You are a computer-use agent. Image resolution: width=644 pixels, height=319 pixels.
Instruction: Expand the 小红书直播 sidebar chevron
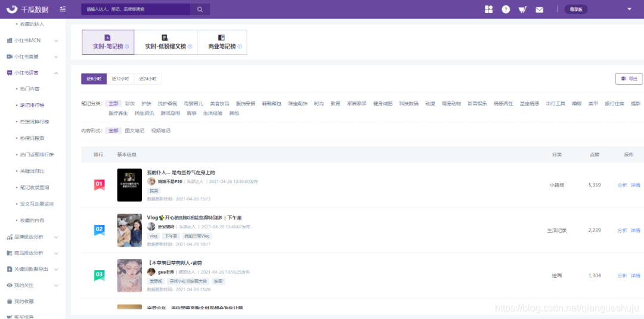click(56, 56)
